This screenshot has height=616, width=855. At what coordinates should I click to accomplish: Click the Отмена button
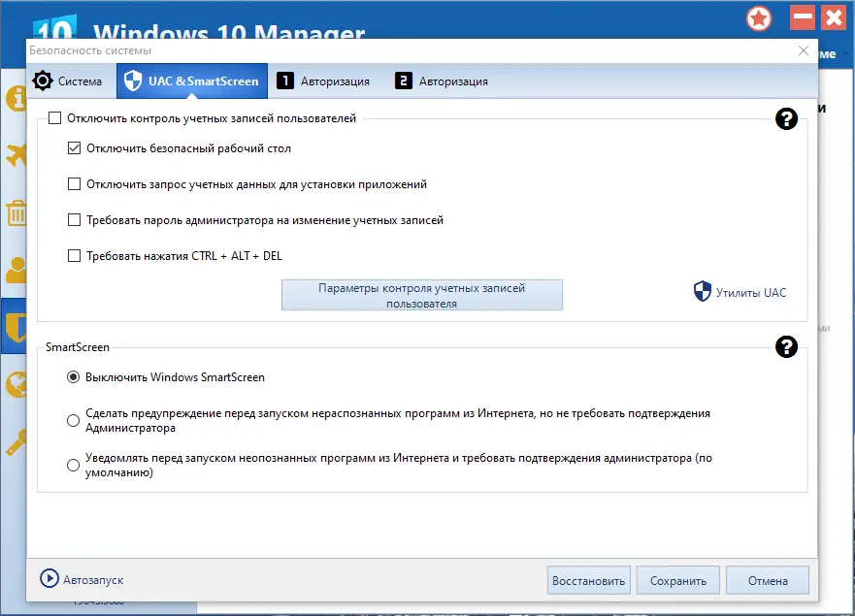768,580
